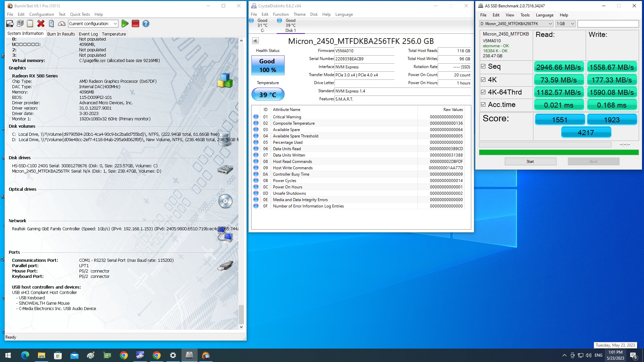Open the Function menu in CrystalDiskInfo
644x362 pixels.
281,14
